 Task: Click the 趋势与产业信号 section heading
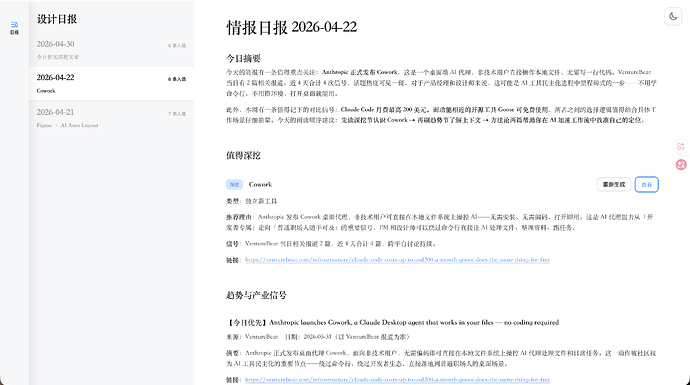click(256, 295)
